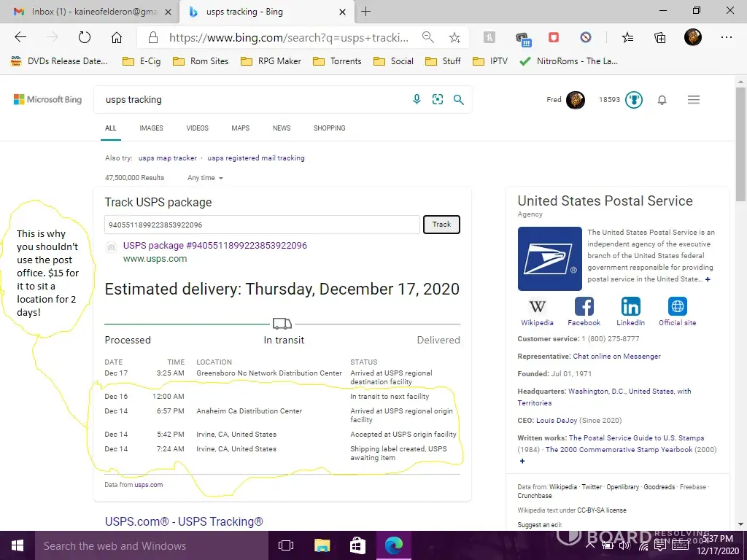The image size is (747, 560).
Task: Open the USPS Wikipedia icon
Action: 537,306
